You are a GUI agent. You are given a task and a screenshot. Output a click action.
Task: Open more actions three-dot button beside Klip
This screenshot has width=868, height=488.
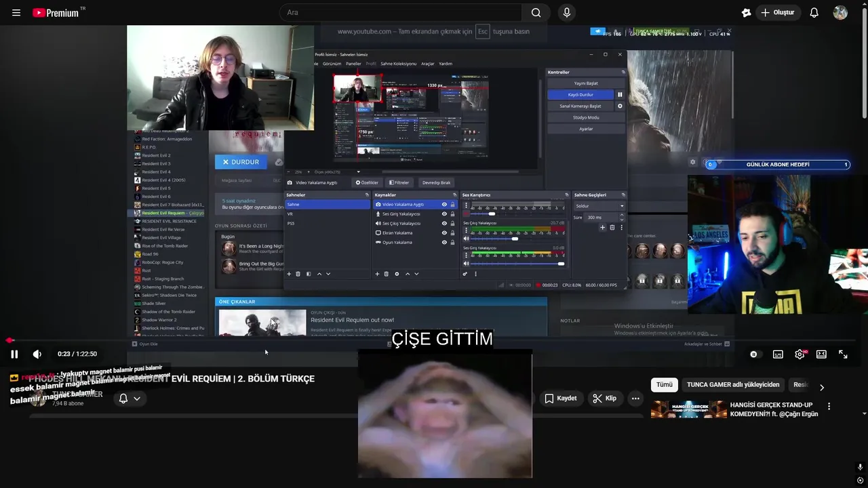635,399
